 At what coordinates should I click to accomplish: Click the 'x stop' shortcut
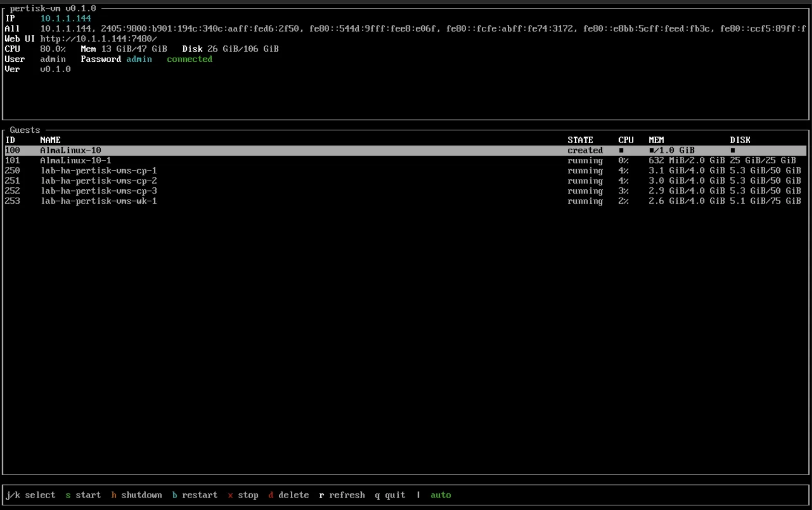pos(243,495)
